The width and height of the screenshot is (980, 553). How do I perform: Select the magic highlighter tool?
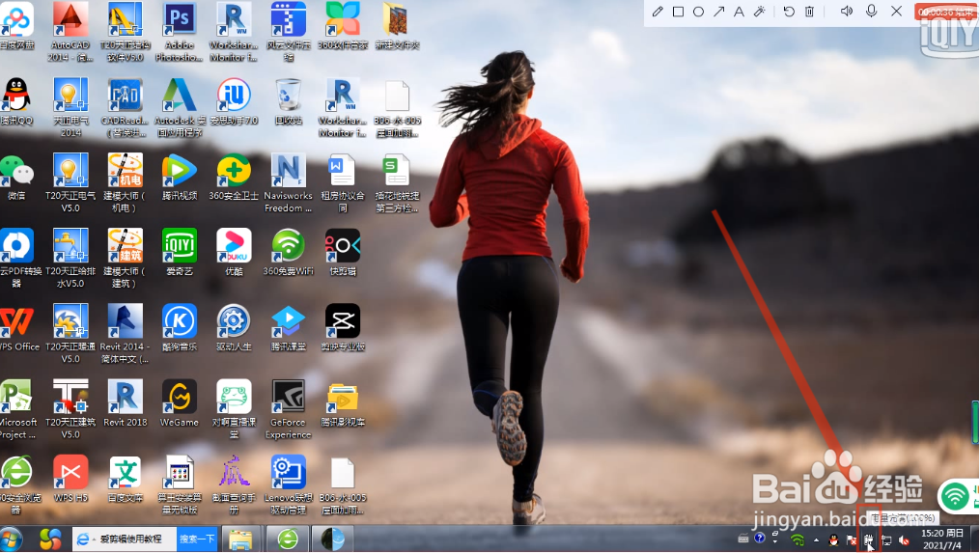click(759, 12)
